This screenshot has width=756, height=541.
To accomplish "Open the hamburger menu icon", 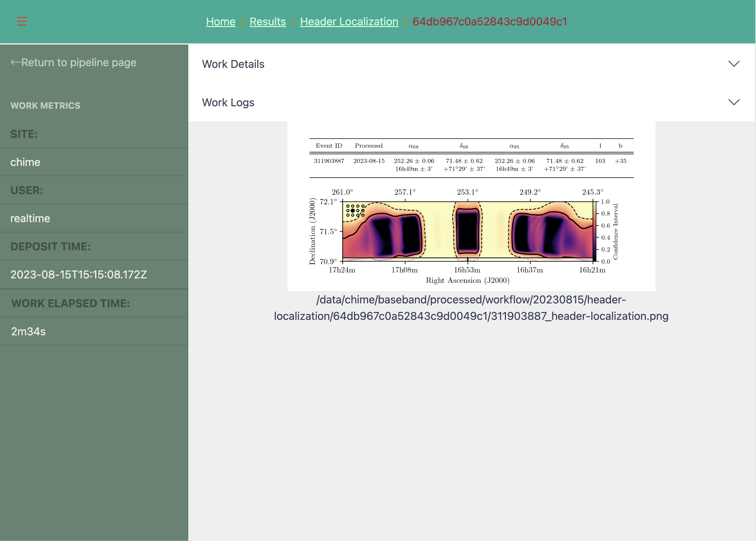I will (x=22, y=21).
